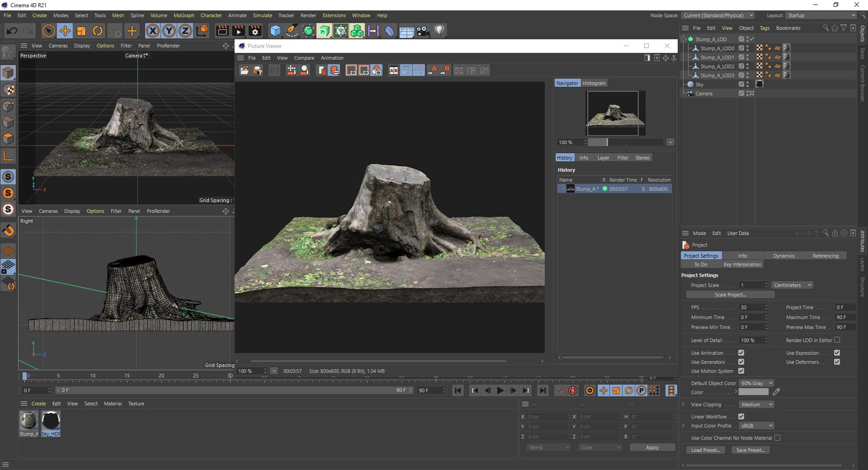Viewport: 868px width, 470px height.
Task: Go to start of animation
Action: click(x=458, y=390)
